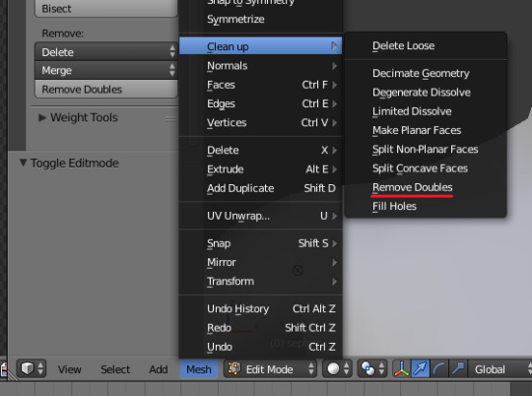Screen dimensions: 532x396
Task: Open the editor type cube icon selector
Action: coord(31,368)
